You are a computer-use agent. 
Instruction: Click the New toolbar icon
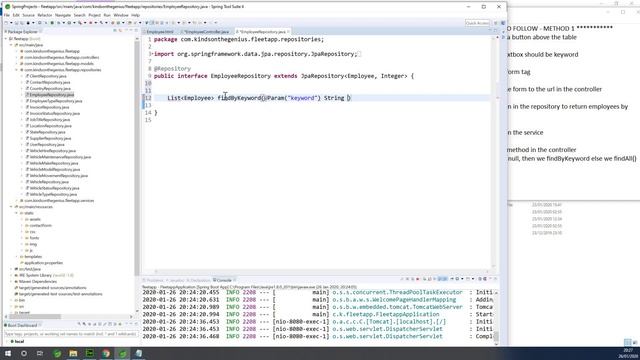pyautogui.click(x=7, y=23)
